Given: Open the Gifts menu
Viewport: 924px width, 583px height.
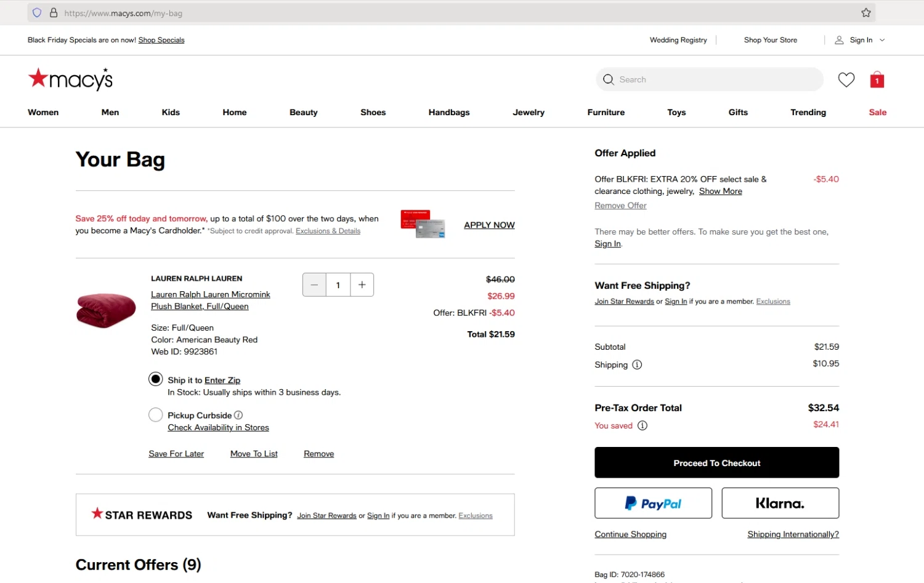Looking at the screenshot, I should 738,112.
